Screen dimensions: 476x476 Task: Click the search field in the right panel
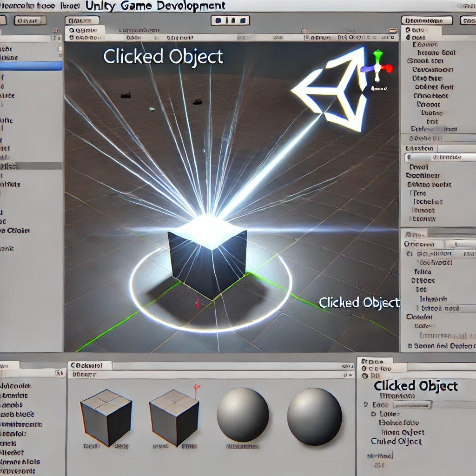click(x=440, y=157)
